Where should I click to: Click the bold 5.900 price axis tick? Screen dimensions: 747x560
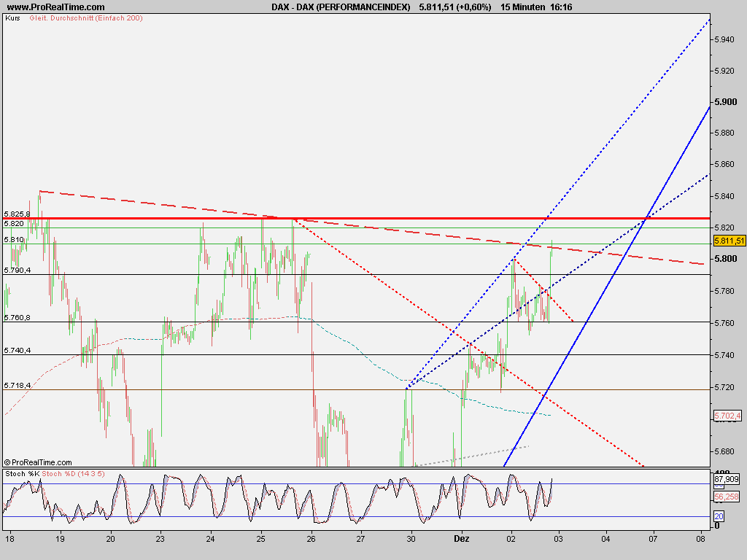tap(726, 102)
